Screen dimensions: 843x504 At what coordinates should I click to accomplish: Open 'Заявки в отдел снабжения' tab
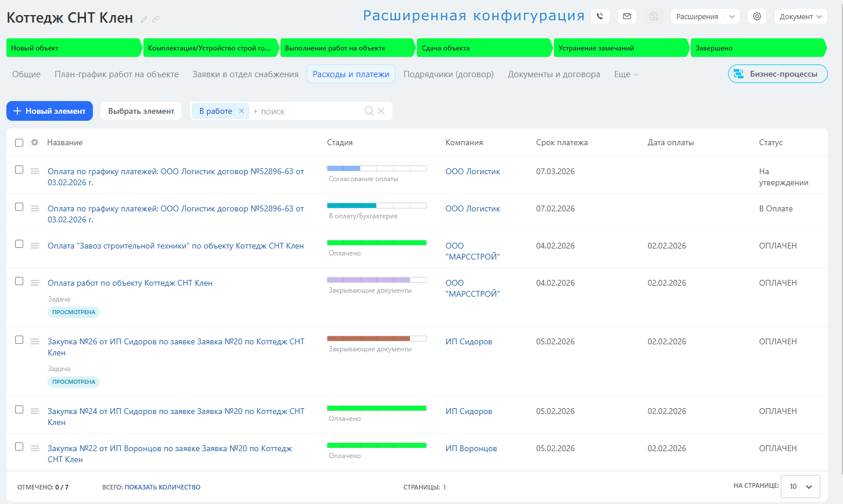point(245,74)
